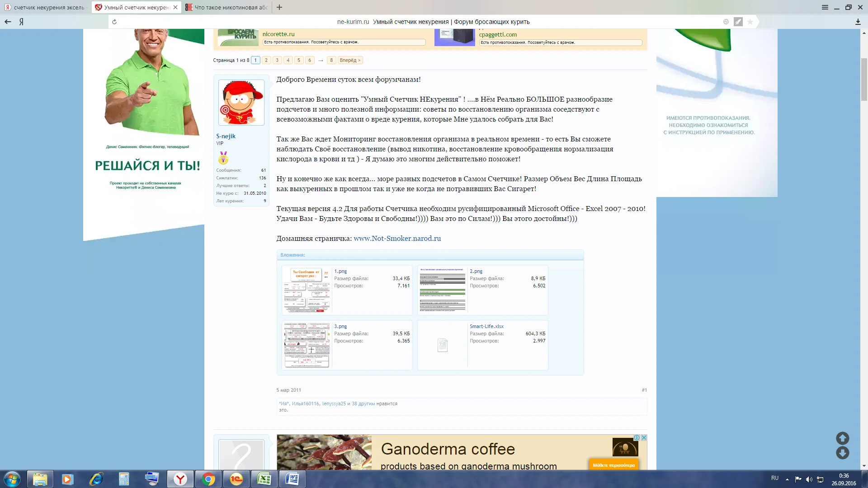The height and width of the screenshot is (488, 868).
Task: Click the page vertical scrollbar thumb
Action: [x=864, y=79]
